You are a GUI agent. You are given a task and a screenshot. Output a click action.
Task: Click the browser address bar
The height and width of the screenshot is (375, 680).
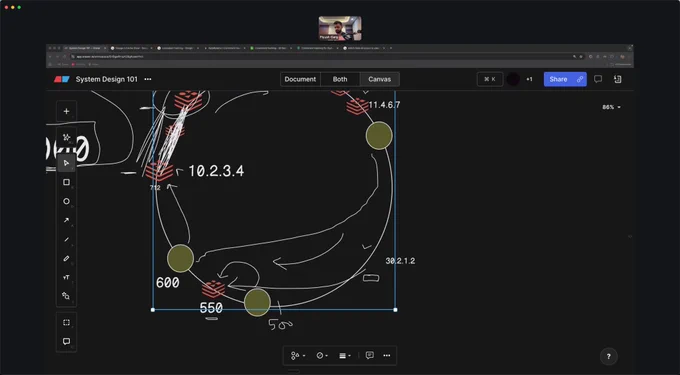tap(321, 56)
